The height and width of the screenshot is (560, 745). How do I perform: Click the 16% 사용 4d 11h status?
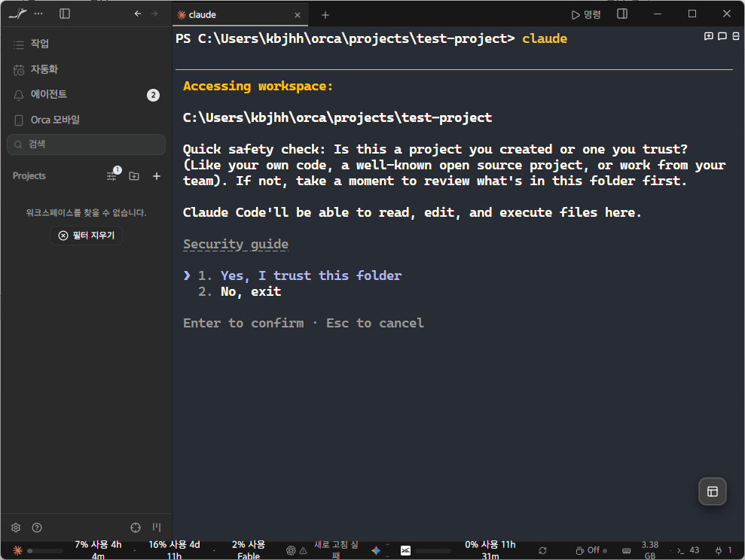[174, 550]
